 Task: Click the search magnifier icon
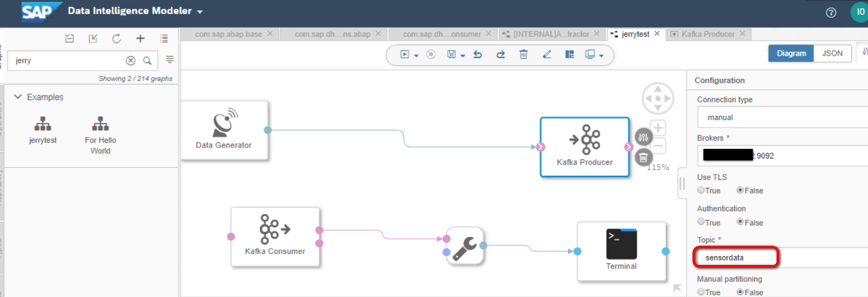(148, 61)
